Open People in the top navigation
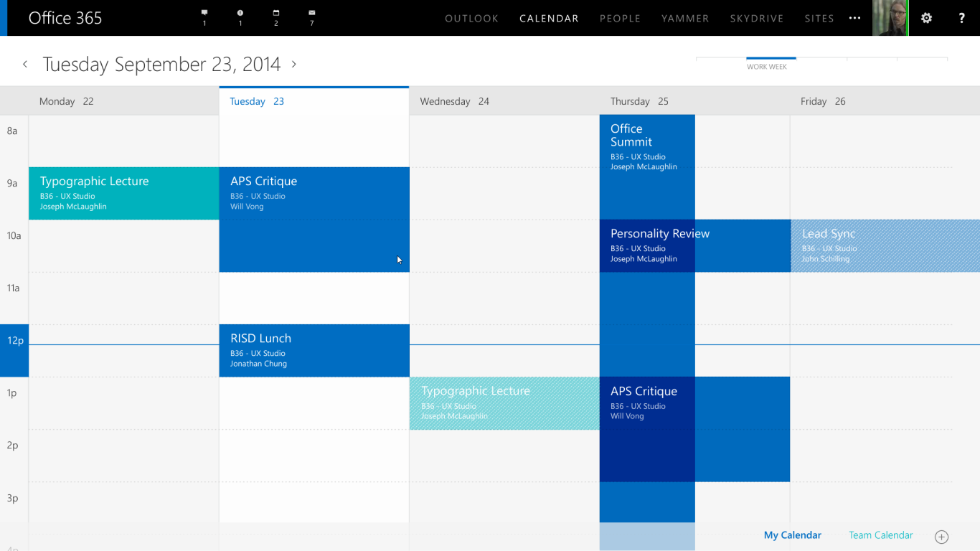The image size is (980, 551). 620,19
